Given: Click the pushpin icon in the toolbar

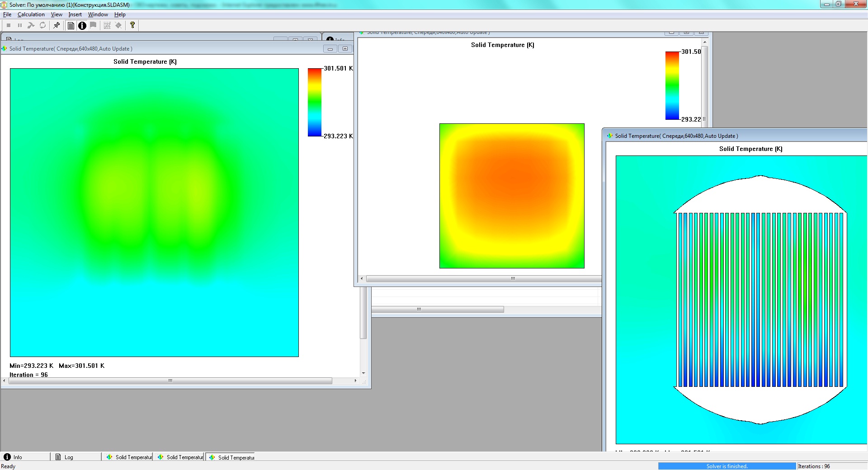Looking at the screenshot, I should pyautogui.click(x=57, y=25).
